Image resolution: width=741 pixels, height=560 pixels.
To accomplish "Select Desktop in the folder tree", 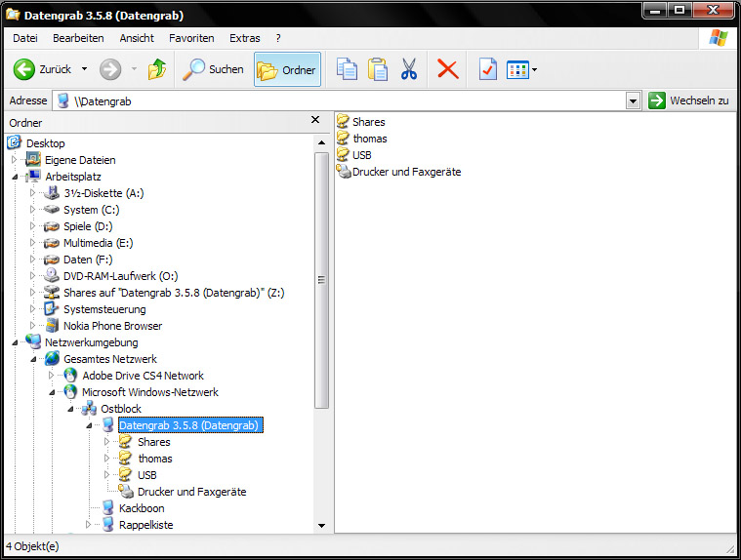I will tap(45, 143).
